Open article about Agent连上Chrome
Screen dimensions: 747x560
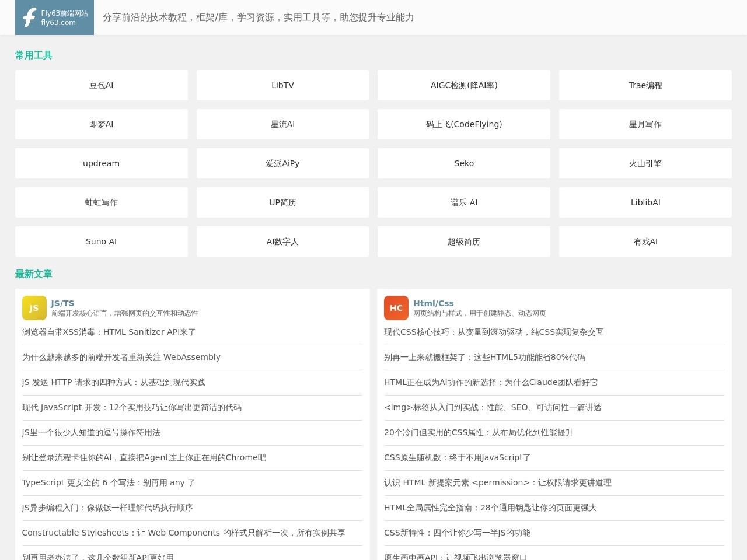[144, 457]
